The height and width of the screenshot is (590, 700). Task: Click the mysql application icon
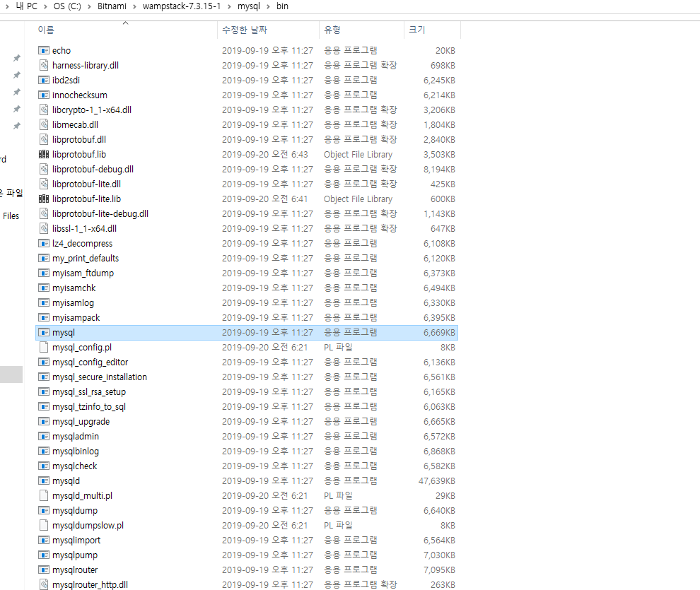(x=44, y=332)
